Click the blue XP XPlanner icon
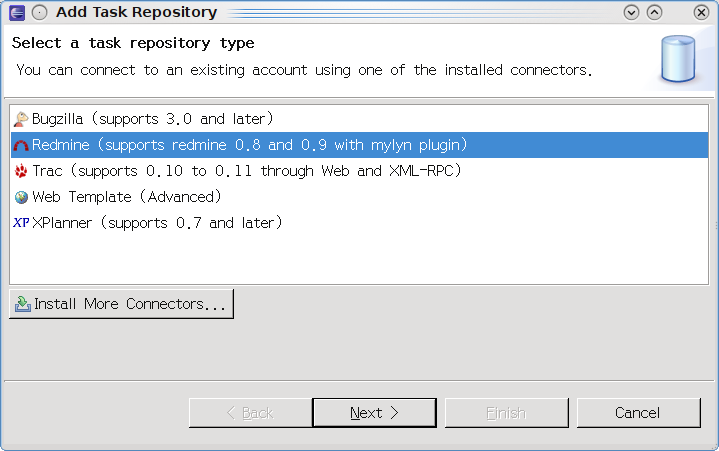The height and width of the screenshot is (451, 719). tap(21, 223)
